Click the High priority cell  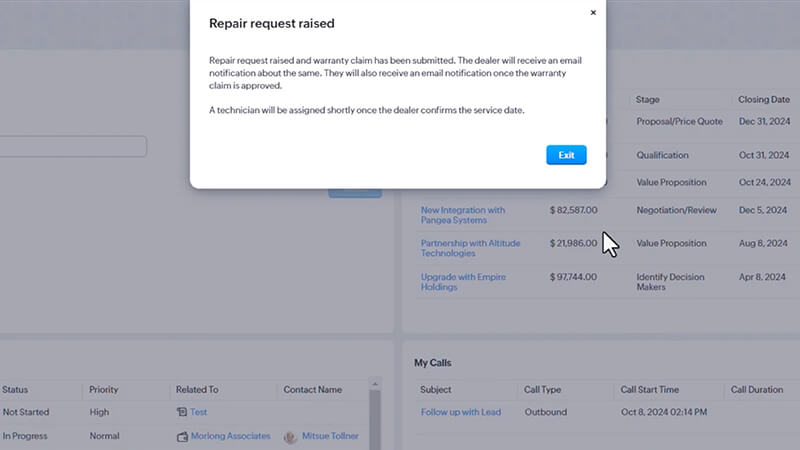[x=99, y=412]
